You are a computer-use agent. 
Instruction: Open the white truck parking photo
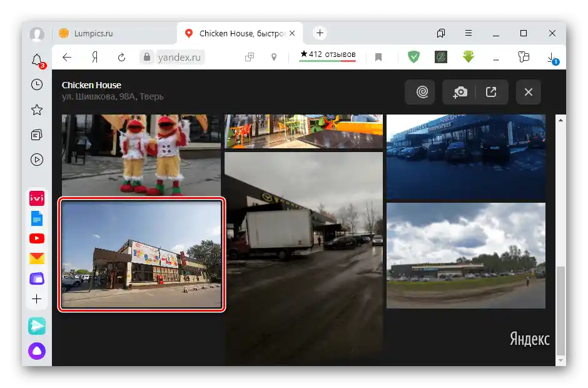[303, 257]
